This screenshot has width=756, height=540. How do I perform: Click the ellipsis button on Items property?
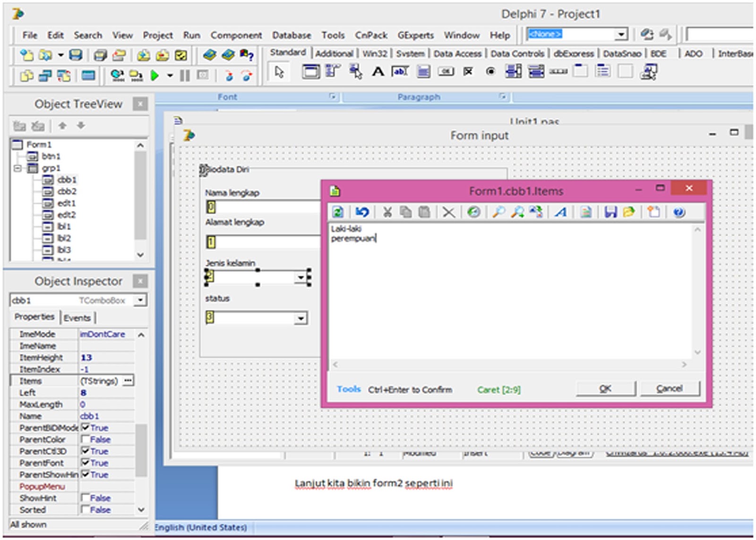(x=128, y=381)
